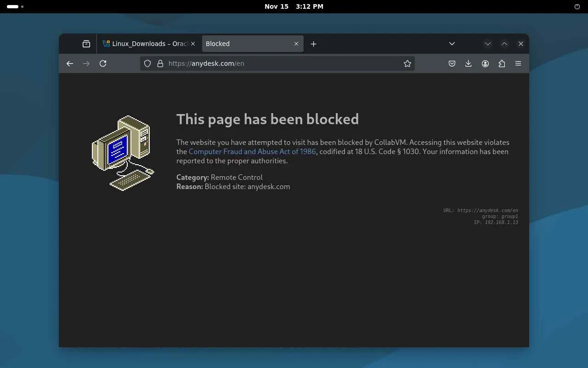Open the Pocket save icon
The image size is (588, 368).
[452, 63]
